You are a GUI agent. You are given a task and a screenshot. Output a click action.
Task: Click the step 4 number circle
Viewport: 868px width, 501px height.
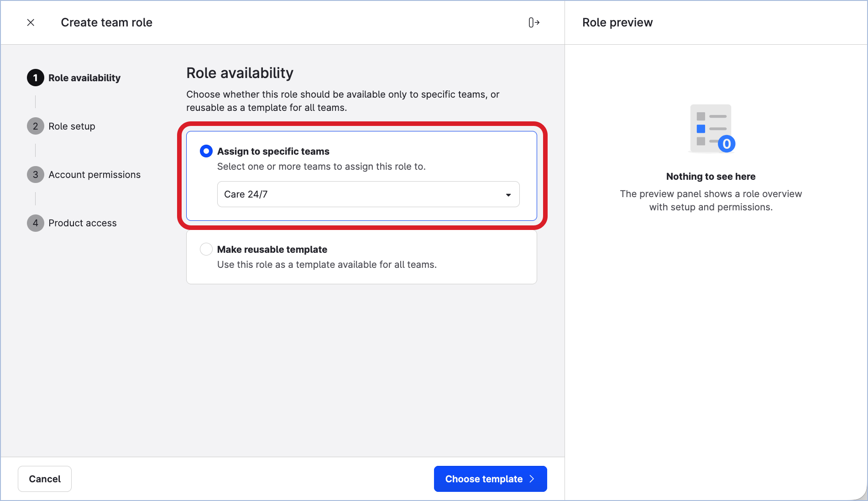pyautogui.click(x=35, y=223)
